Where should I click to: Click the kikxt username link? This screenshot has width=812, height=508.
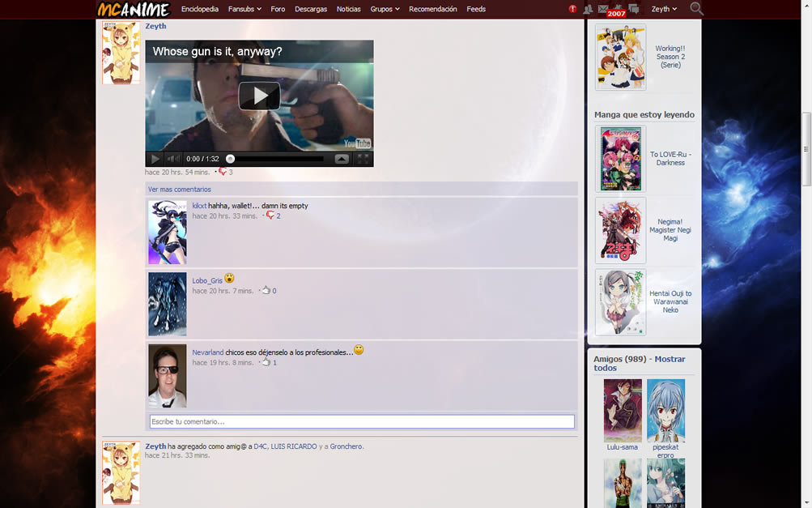[x=199, y=206]
